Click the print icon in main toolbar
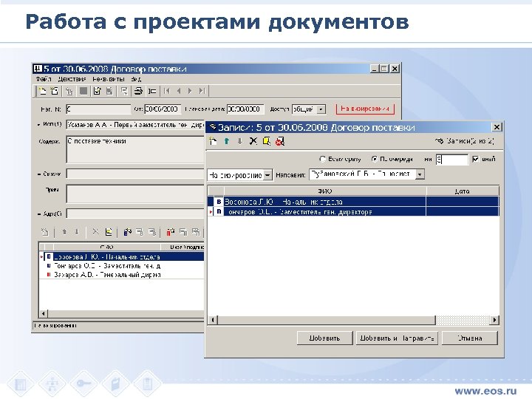The height and width of the screenshot is (399, 532). tap(138, 91)
